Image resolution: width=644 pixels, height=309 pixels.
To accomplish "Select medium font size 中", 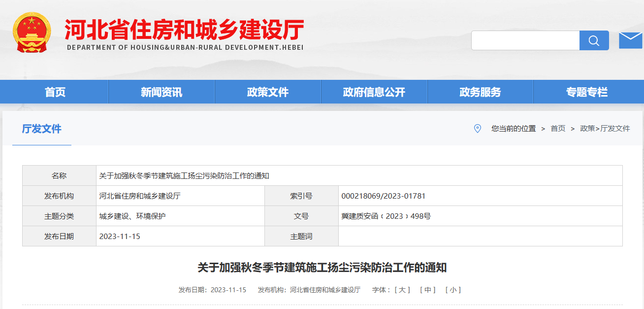I will [427, 290].
